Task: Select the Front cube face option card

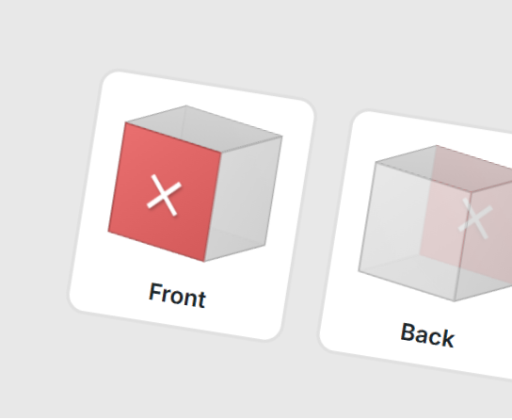Action: click(x=192, y=205)
